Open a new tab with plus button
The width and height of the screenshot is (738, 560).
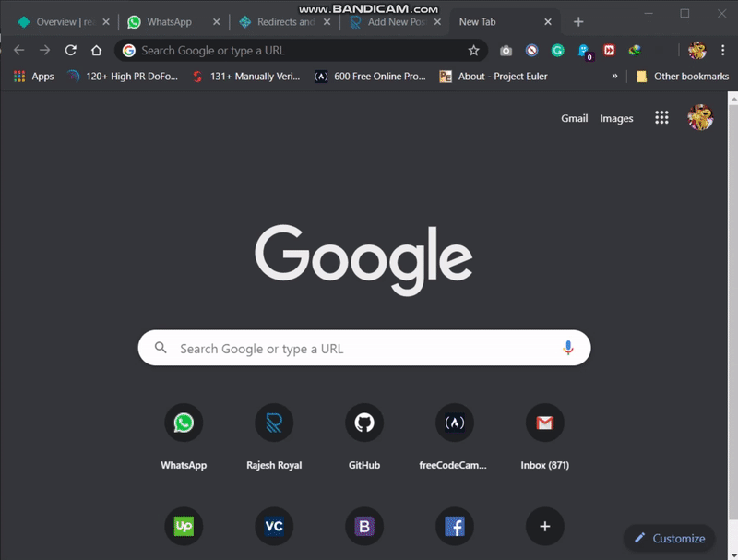(x=578, y=21)
